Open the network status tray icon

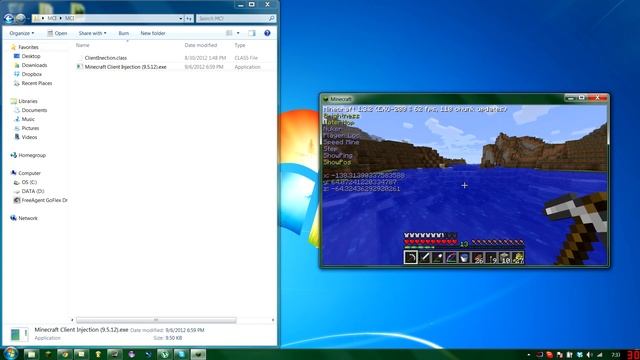600,355
